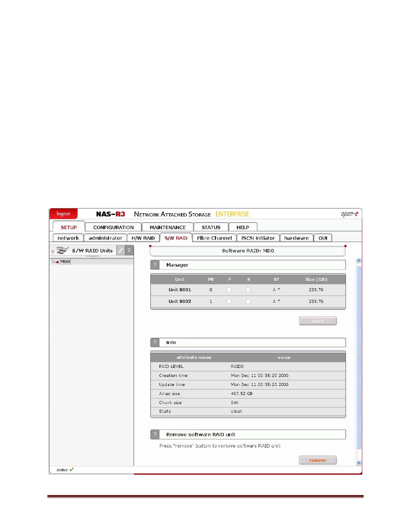Click the 'clean' state value

237,411
